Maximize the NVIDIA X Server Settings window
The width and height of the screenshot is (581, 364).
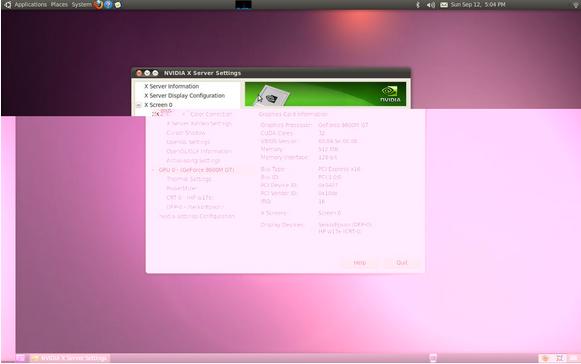pyautogui.click(x=155, y=73)
